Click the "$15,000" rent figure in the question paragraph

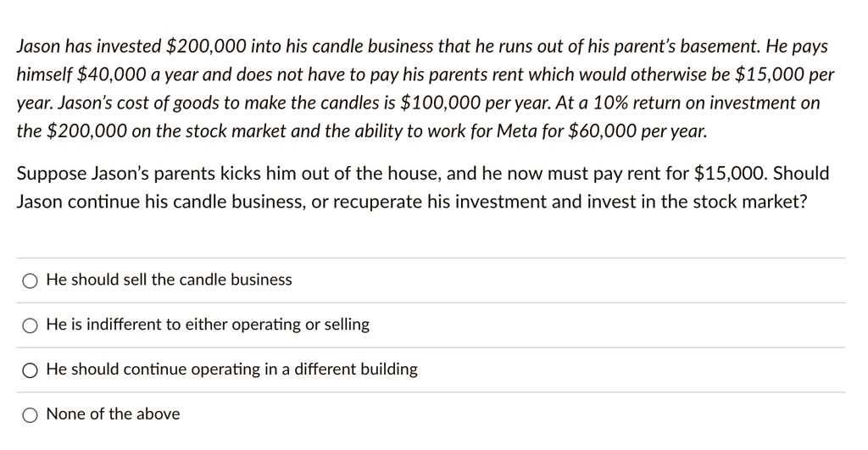731,174
